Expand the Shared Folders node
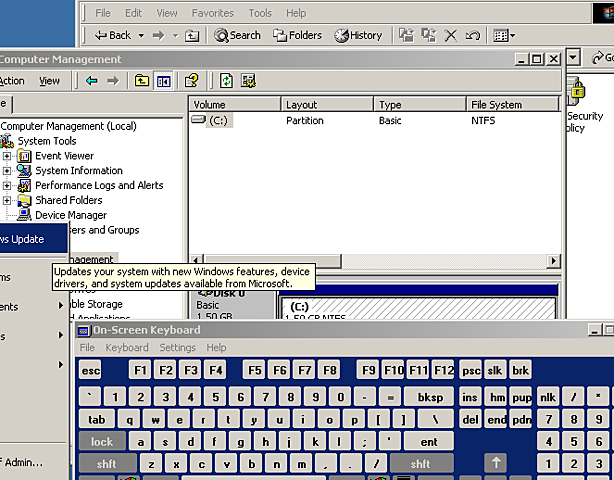Image resolution: width=614 pixels, height=480 pixels. [x=7, y=200]
